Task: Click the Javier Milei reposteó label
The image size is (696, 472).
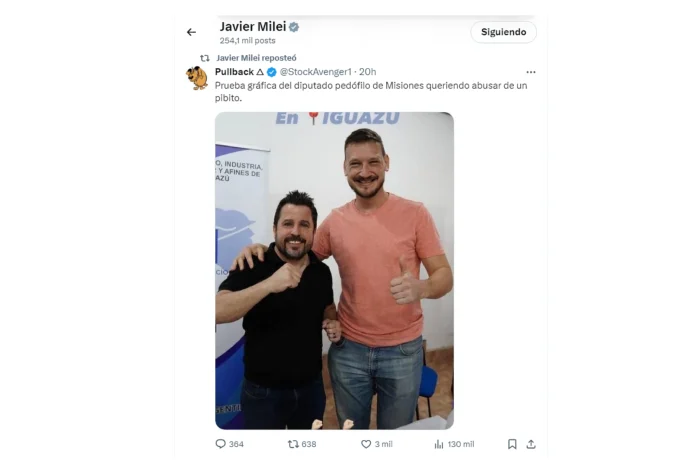Action: [x=256, y=58]
